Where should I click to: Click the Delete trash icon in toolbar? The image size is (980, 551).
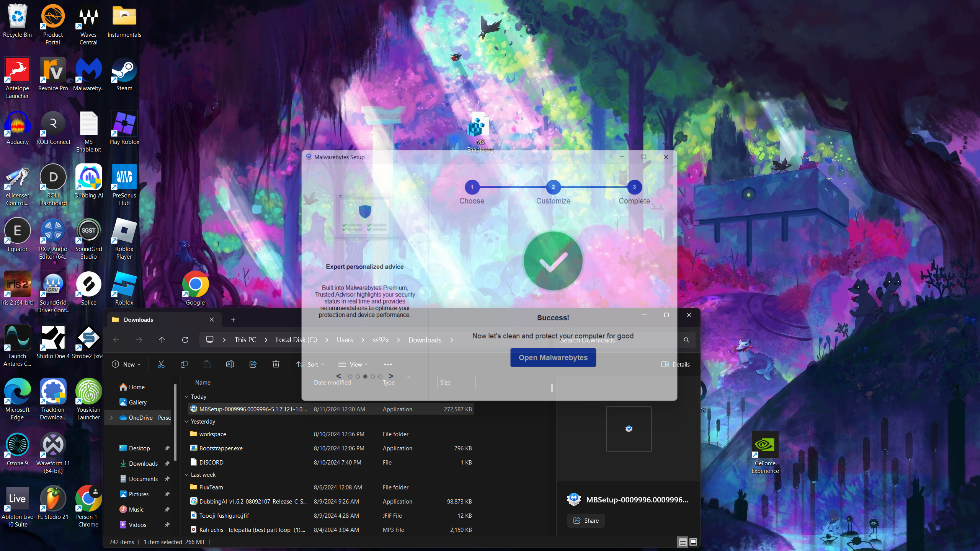click(276, 364)
